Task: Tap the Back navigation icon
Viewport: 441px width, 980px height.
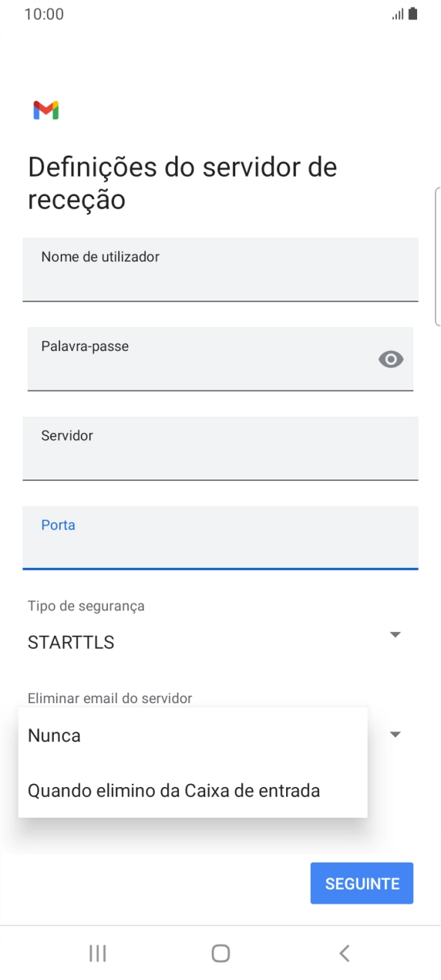Action: point(344,953)
